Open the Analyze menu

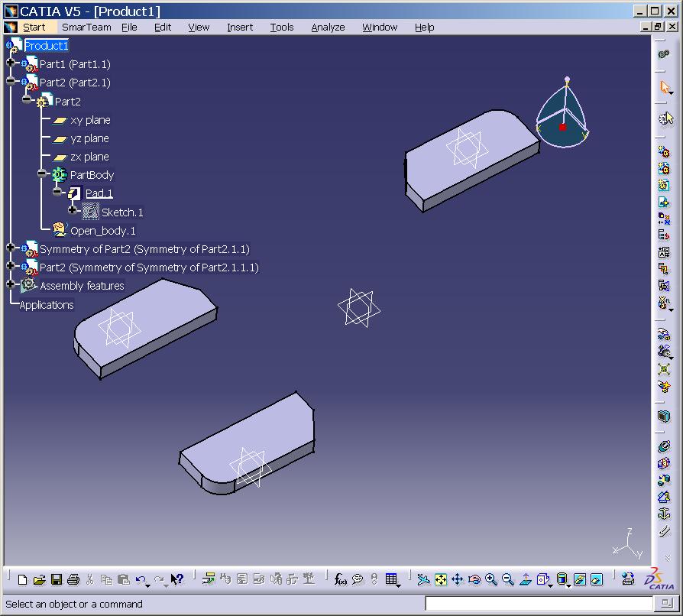(x=328, y=27)
